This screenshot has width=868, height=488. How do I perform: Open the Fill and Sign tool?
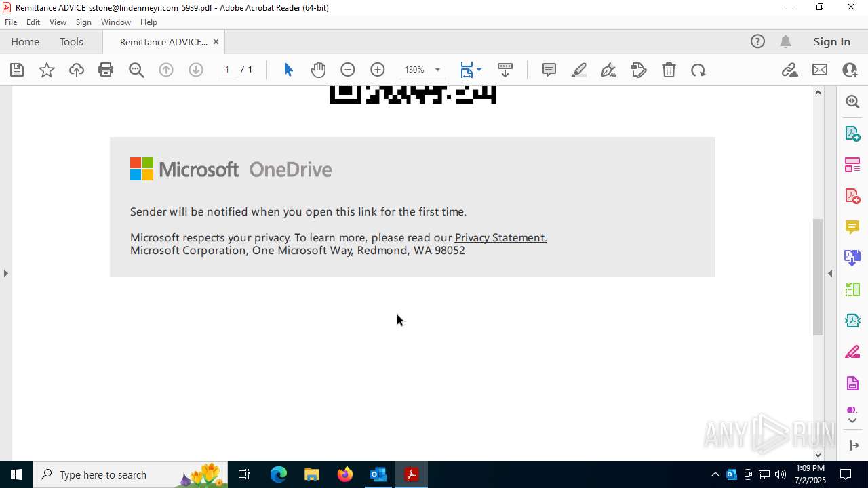pyautogui.click(x=639, y=70)
